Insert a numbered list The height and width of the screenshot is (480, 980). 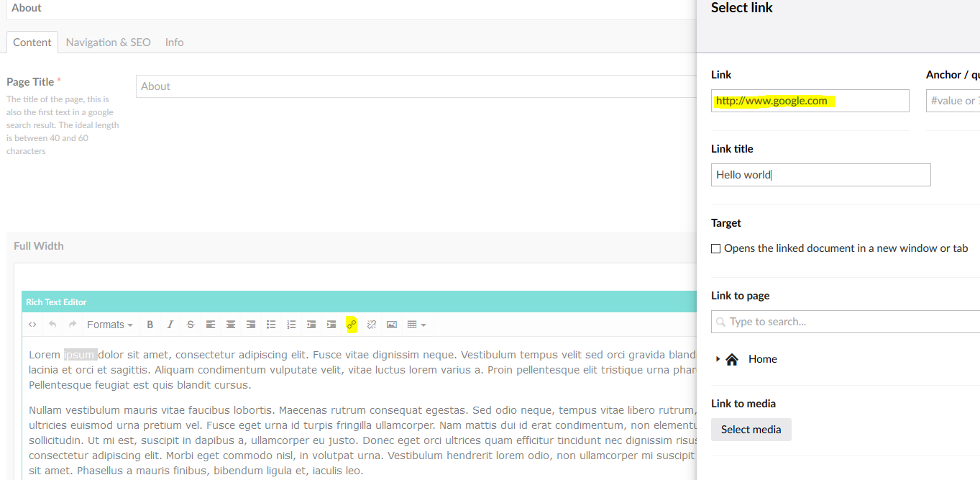(x=291, y=325)
